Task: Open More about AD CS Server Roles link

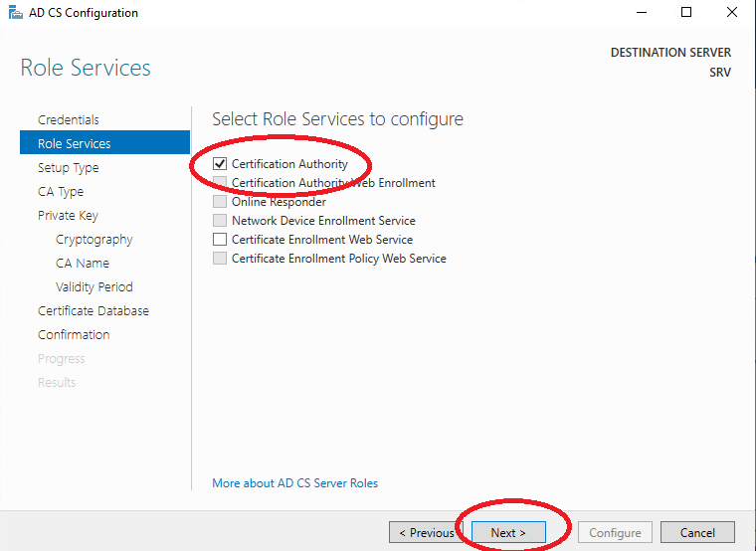Action: 295,483
